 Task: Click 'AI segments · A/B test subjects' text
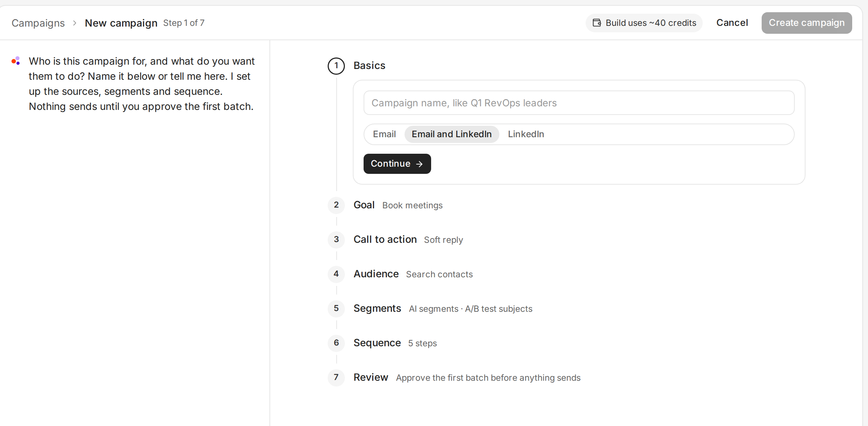471,309
